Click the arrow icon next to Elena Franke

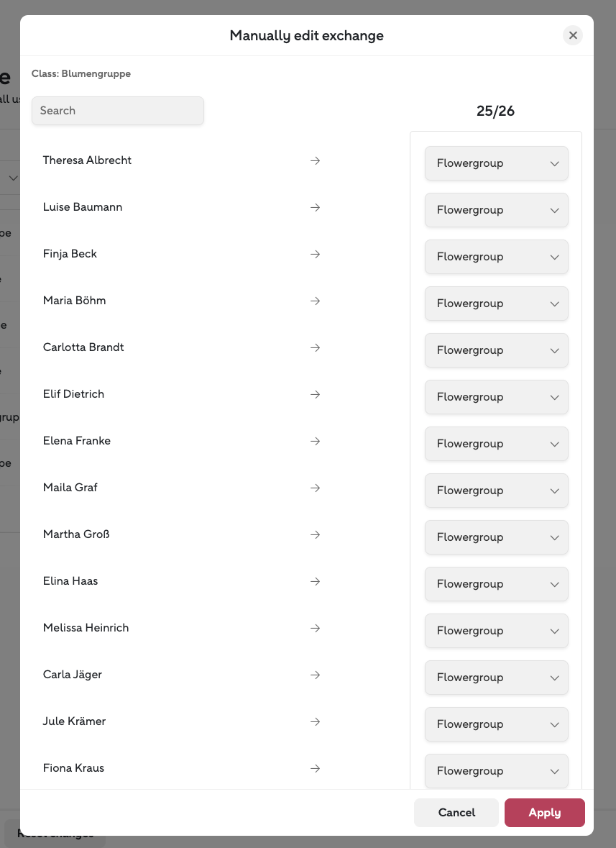(315, 441)
